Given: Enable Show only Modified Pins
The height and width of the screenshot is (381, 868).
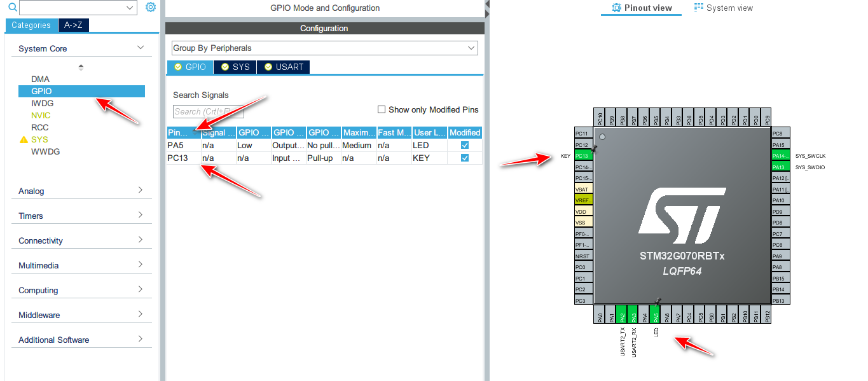Looking at the screenshot, I should pyautogui.click(x=381, y=109).
